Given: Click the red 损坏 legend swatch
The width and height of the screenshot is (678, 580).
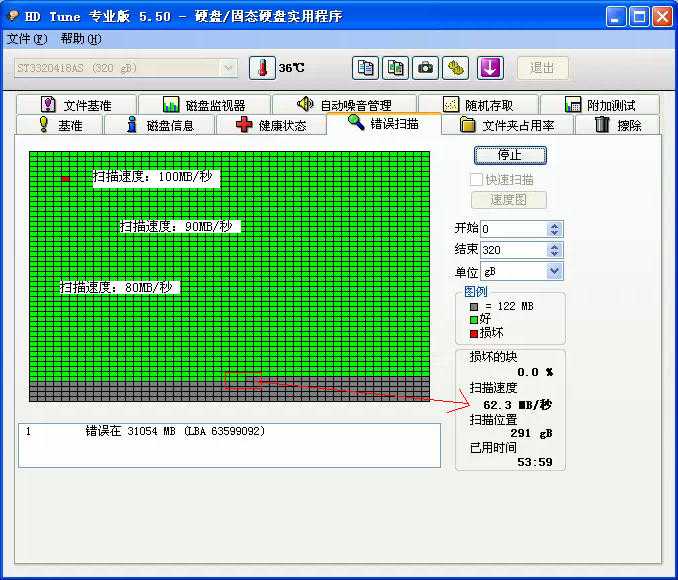Looking at the screenshot, I should click(474, 333).
